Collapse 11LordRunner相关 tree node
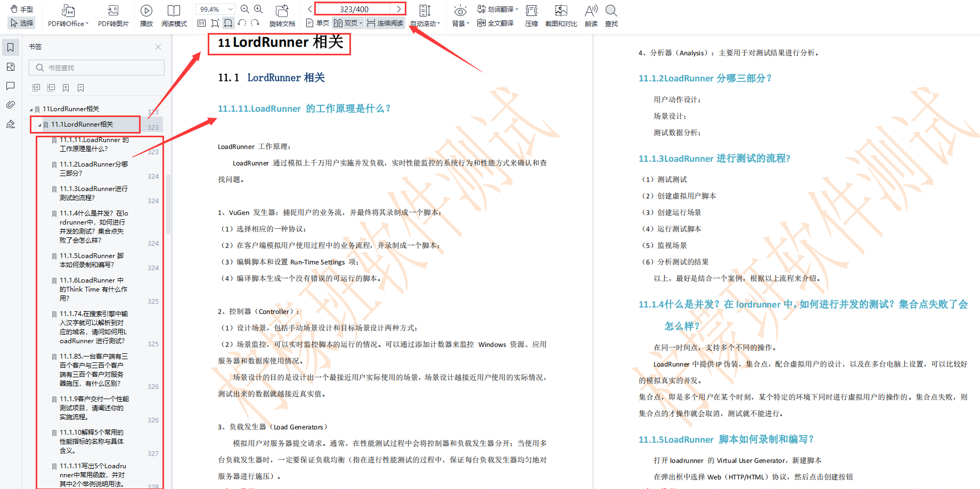Screen dimensions: 980x489 (x=31, y=110)
